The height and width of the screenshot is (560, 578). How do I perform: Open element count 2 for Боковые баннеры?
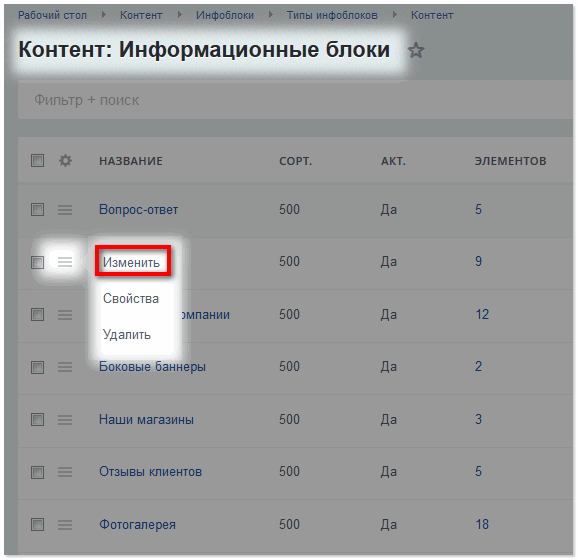[x=478, y=366]
